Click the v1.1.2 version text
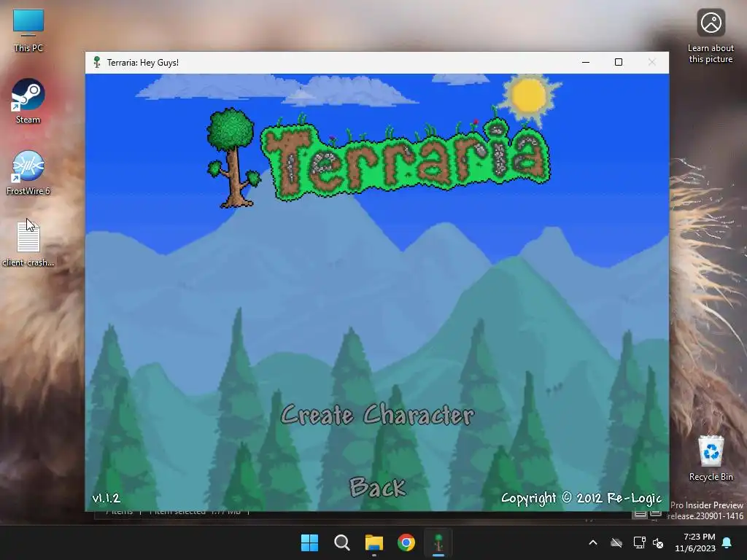This screenshot has width=747, height=560. click(x=107, y=498)
